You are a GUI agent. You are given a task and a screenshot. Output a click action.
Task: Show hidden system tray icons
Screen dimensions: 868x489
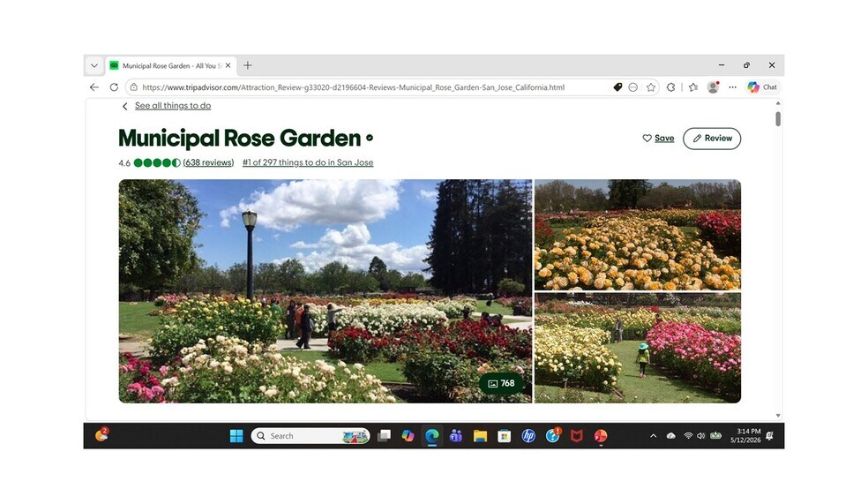tap(654, 436)
